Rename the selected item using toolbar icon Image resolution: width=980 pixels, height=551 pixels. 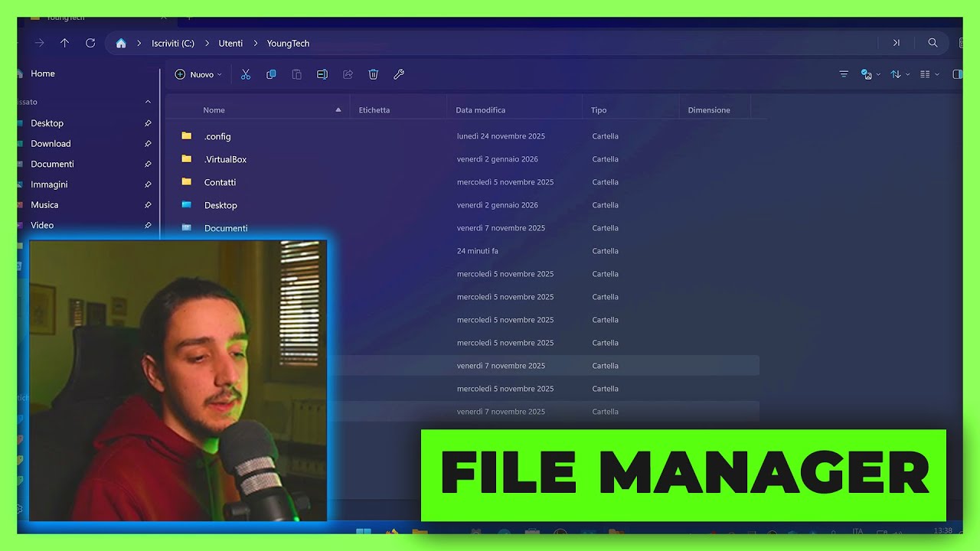pyautogui.click(x=322, y=74)
